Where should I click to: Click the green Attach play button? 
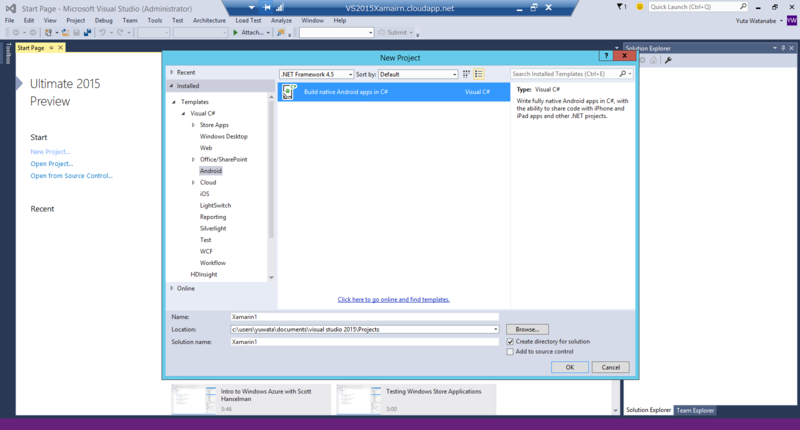235,32
